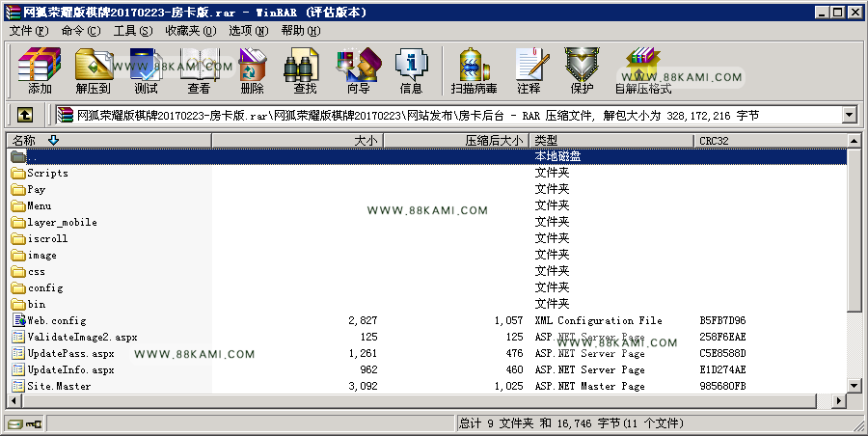This screenshot has width=868, height=436.
Task: Open the 收藏夹(O) menu
Action: 191,31
